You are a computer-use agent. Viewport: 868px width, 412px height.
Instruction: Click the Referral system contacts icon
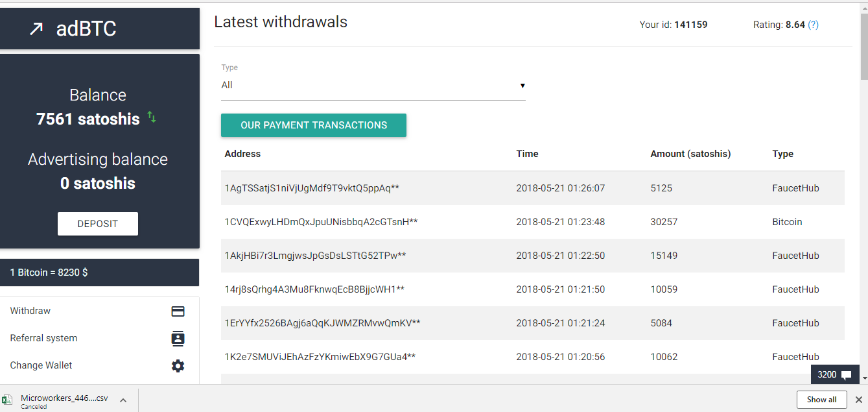click(178, 338)
